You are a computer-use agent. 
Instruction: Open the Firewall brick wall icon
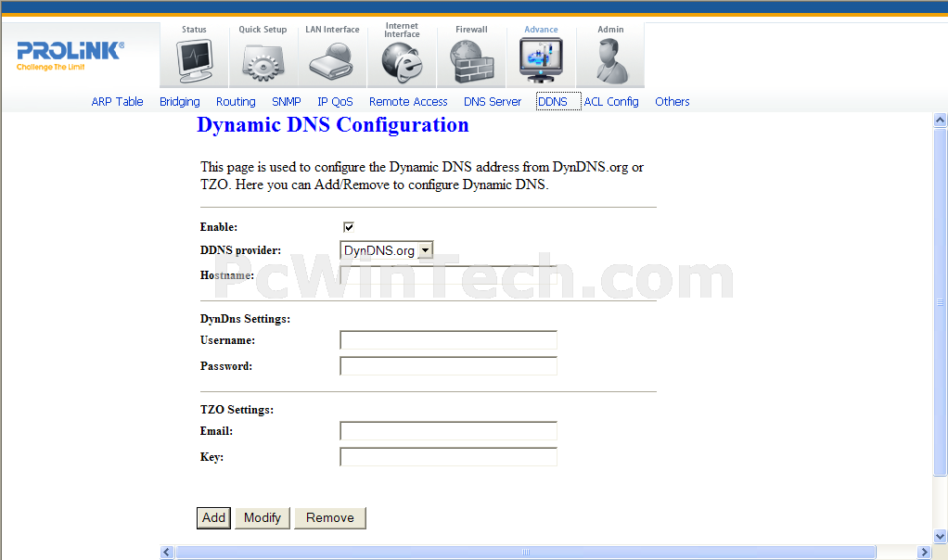471,61
